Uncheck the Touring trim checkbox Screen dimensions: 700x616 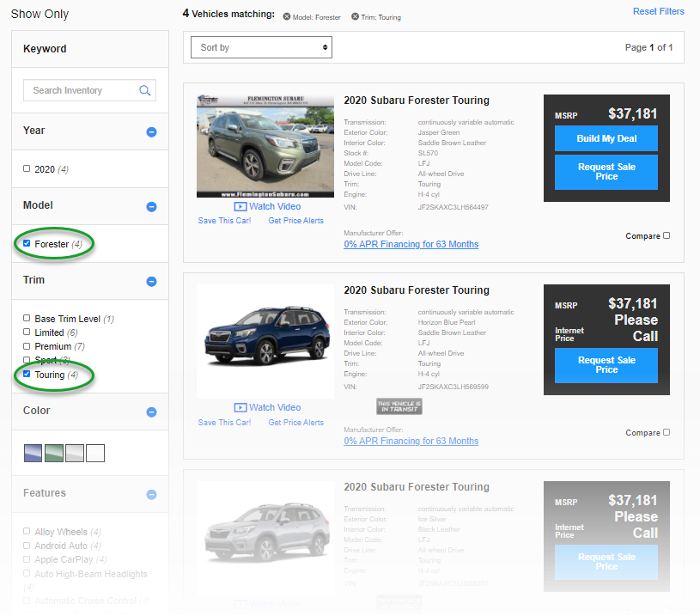click(27, 374)
